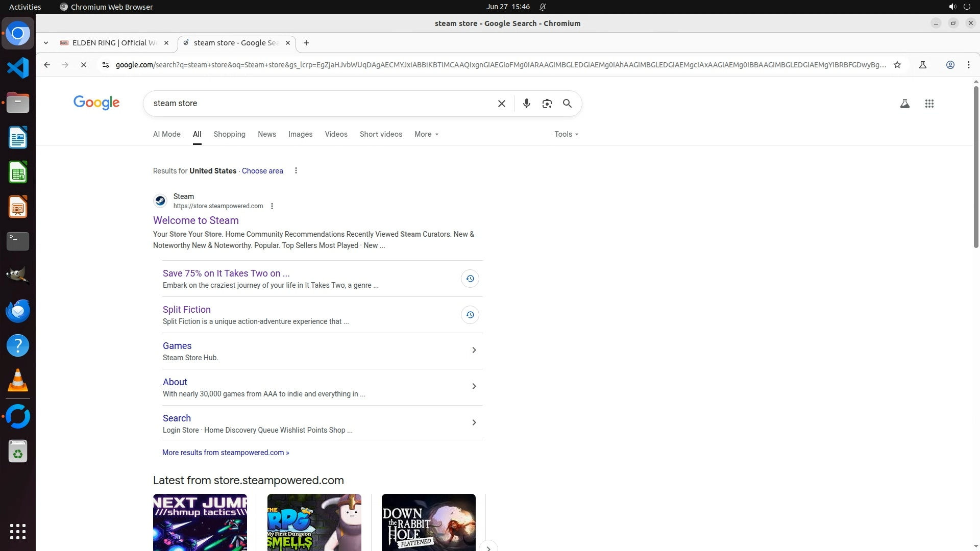Open Google Lens image search icon
The image size is (980, 551).
[x=547, y=104]
